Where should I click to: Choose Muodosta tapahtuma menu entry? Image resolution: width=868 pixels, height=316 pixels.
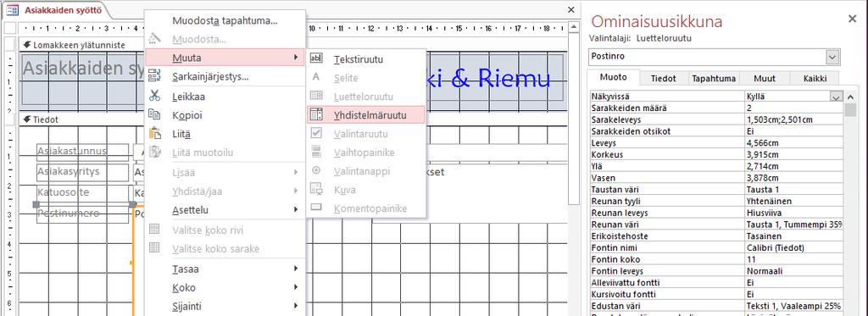click(x=225, y=21)
